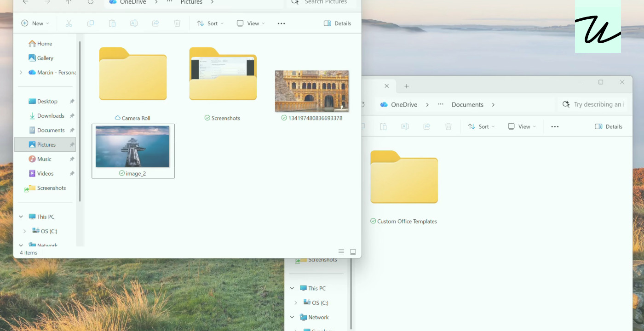
Task: Open the View dropdown in the Documents window
Action: tap(522, 126)
